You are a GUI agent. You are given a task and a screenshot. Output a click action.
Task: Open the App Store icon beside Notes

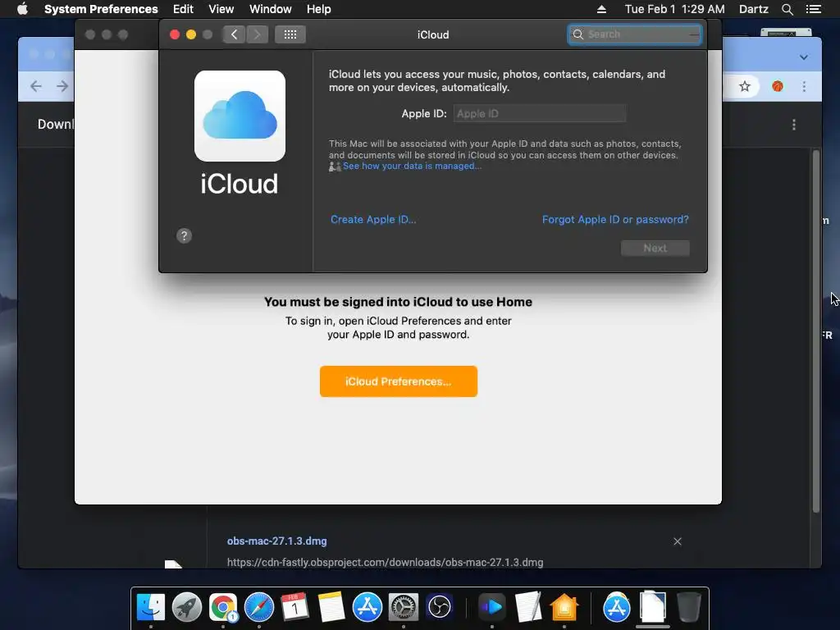pos(367,607)
